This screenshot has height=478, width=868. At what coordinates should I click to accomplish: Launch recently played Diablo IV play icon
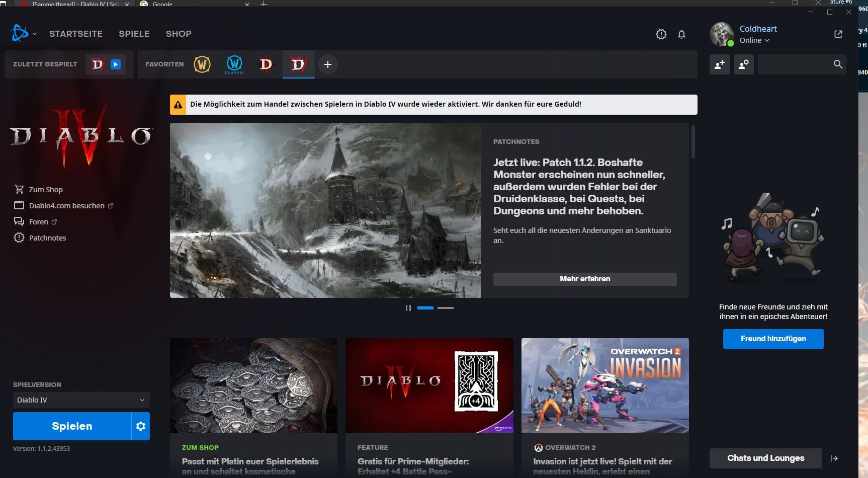[116, 64]
